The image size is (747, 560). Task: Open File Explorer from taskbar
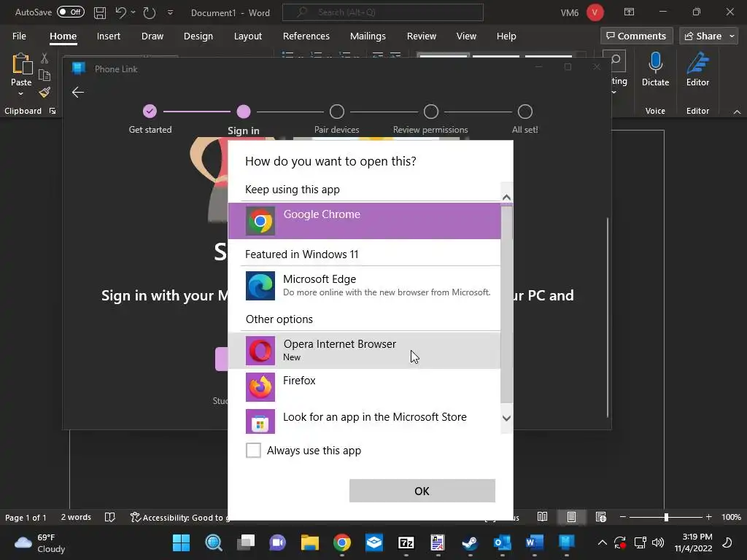point(309,542)
